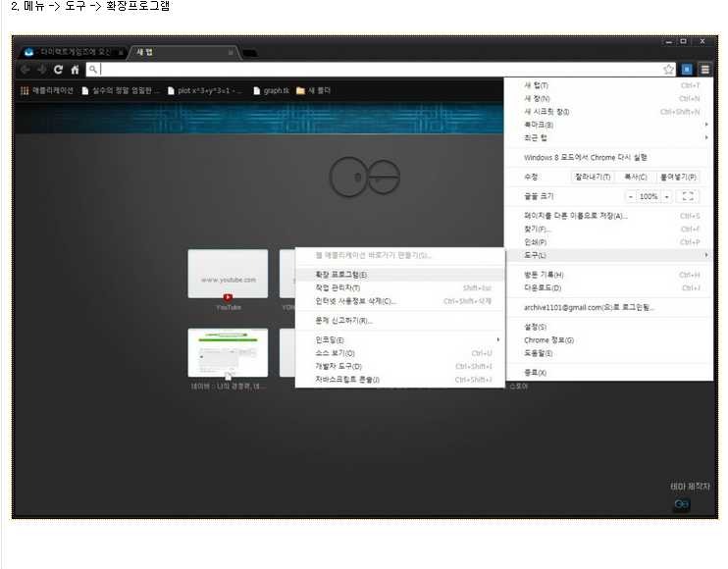This screenshot has height=569, width=728.
Task: Click the home icon in toolbar
Action: [x=75, y=70]
